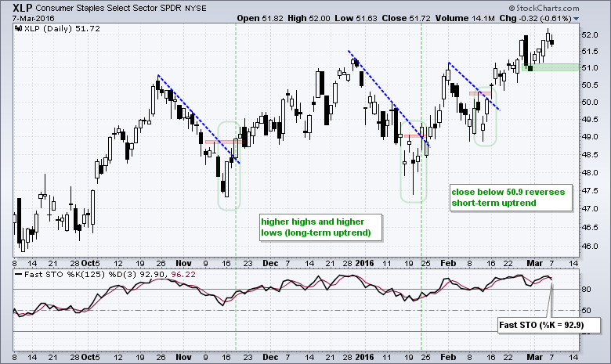This screenshot has height=364, width=611.
Task: Click the 'XLP (Daily) 51.72' legend text
Action: tap(63, 28)
